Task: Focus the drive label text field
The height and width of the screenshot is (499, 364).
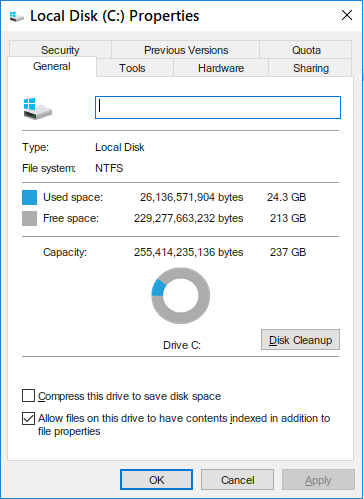Action: pos(218,107)
